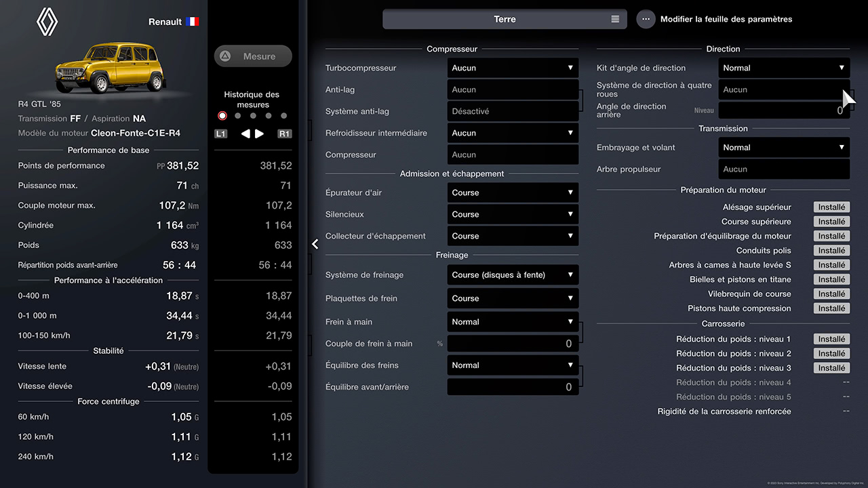Screen dimensions: 868x488
Task: Click Installé for Réduction du poids niveau 1
Action: tap(831, 339)
